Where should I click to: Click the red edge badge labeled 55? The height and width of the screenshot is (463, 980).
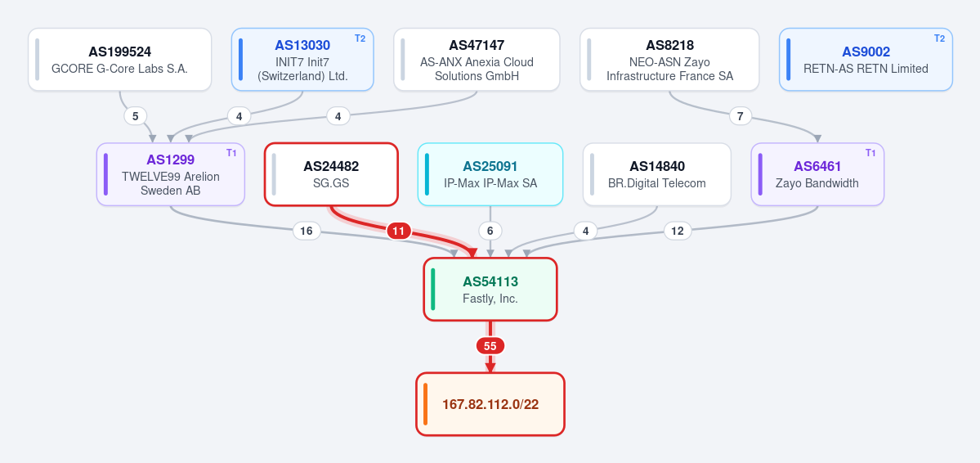pyautogui.click(x=490, y=346)
